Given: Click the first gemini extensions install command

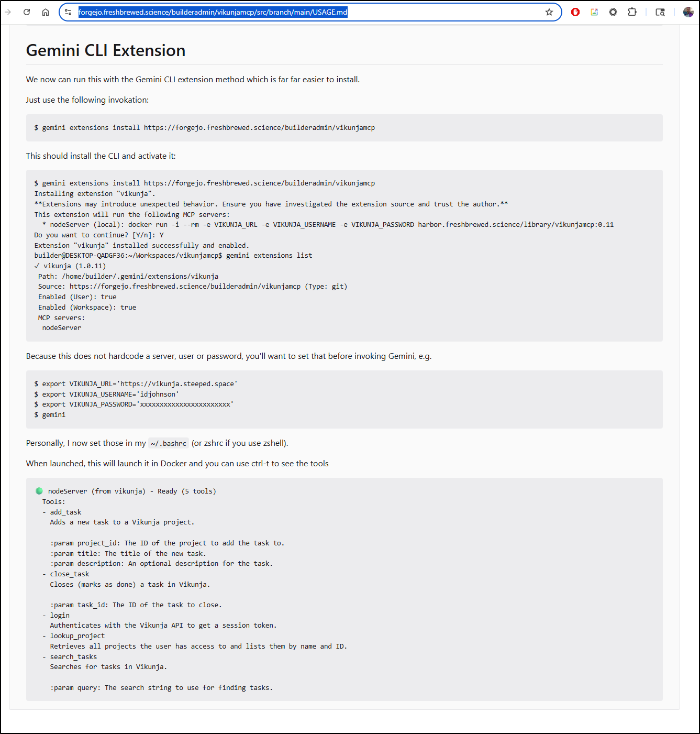Looking at the screenshot, I should tap(205, 128).
